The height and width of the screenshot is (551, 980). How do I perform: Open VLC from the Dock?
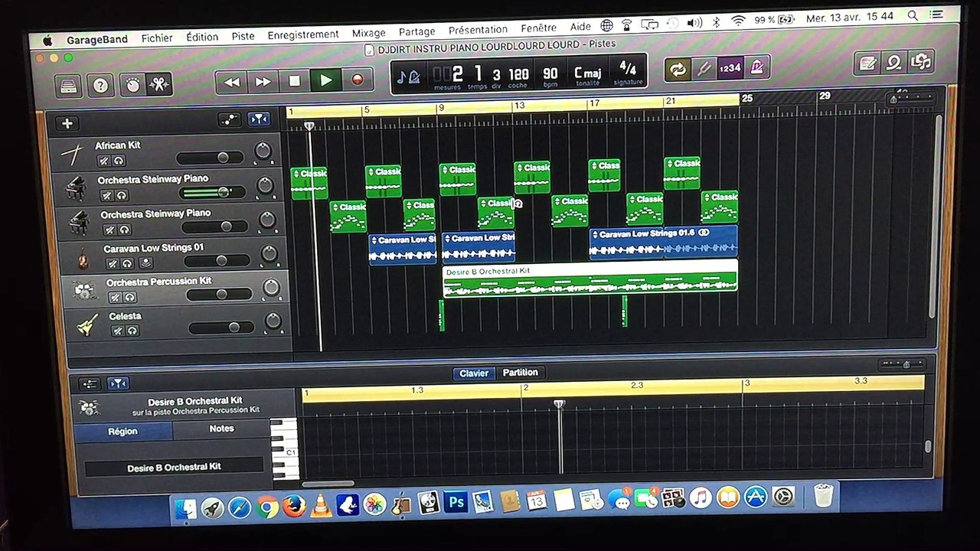pos(321,506)
